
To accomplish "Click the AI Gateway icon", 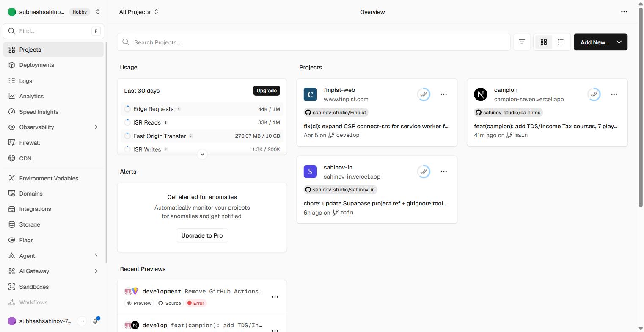I will coord(12,271).
